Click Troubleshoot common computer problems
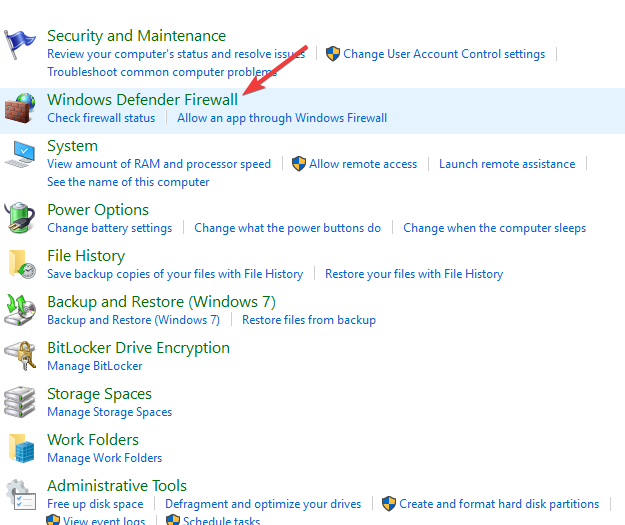 (x=162, y=72)
